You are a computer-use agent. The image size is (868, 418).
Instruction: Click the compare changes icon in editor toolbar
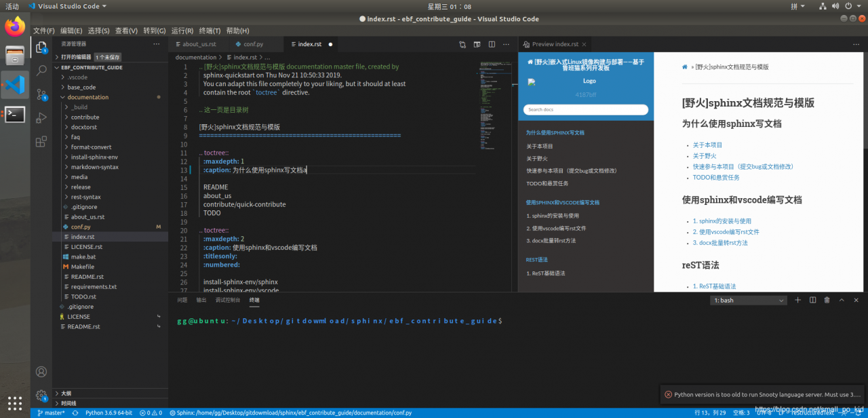(x=462, y=44)
